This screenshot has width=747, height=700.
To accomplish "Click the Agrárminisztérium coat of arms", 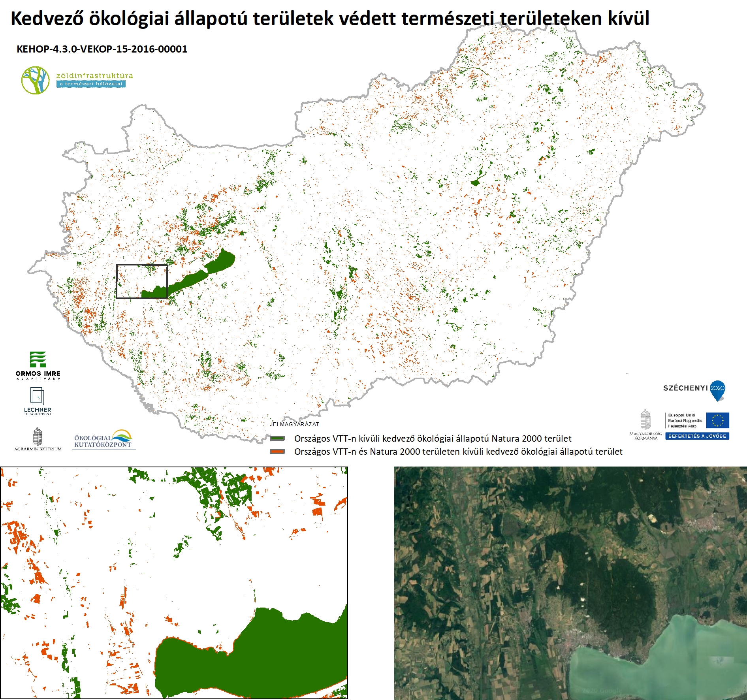I will coord(38,437).
